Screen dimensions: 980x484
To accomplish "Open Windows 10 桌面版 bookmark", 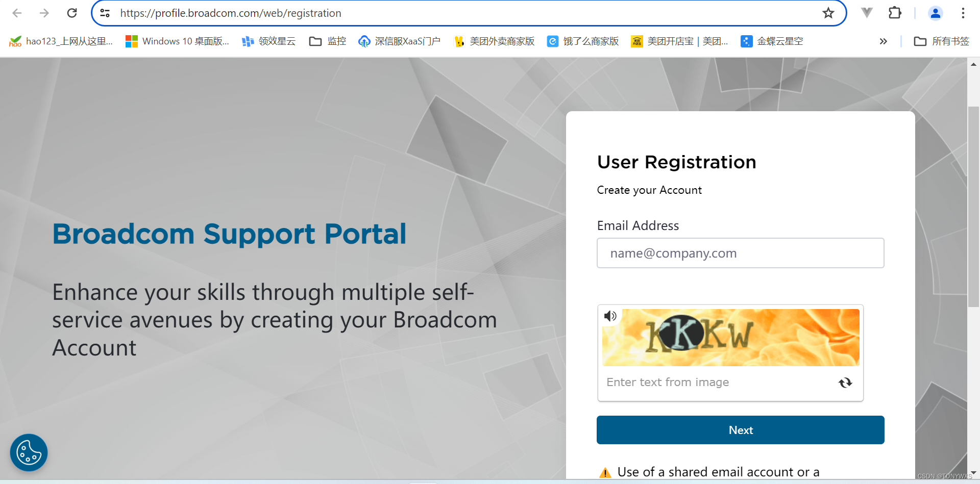I will pyautogui.click(x=178, y=41).
